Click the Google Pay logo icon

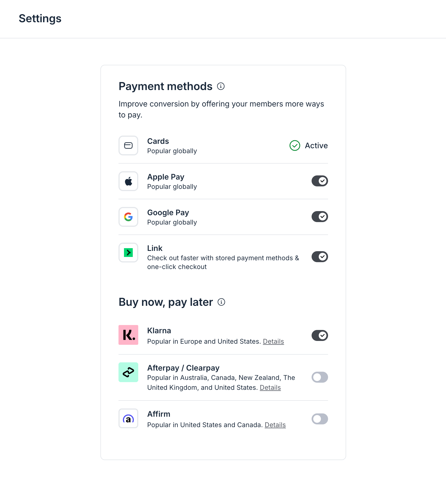point(128,217)
